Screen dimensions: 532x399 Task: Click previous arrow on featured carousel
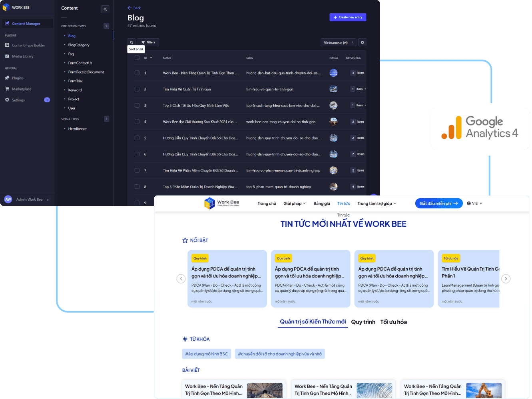(x=181, y=279)
